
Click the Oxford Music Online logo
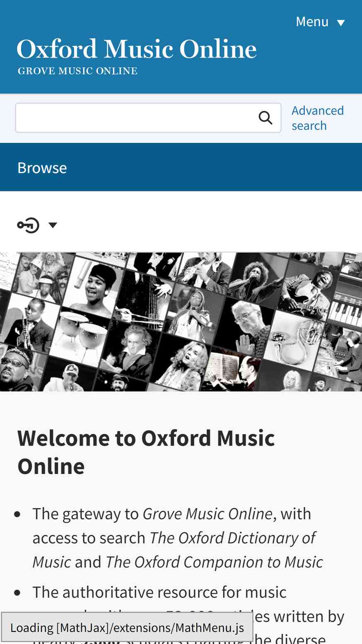coord(137,49)
